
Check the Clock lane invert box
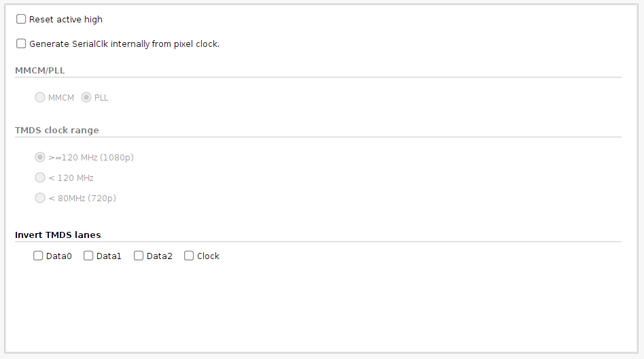(189, 256)
